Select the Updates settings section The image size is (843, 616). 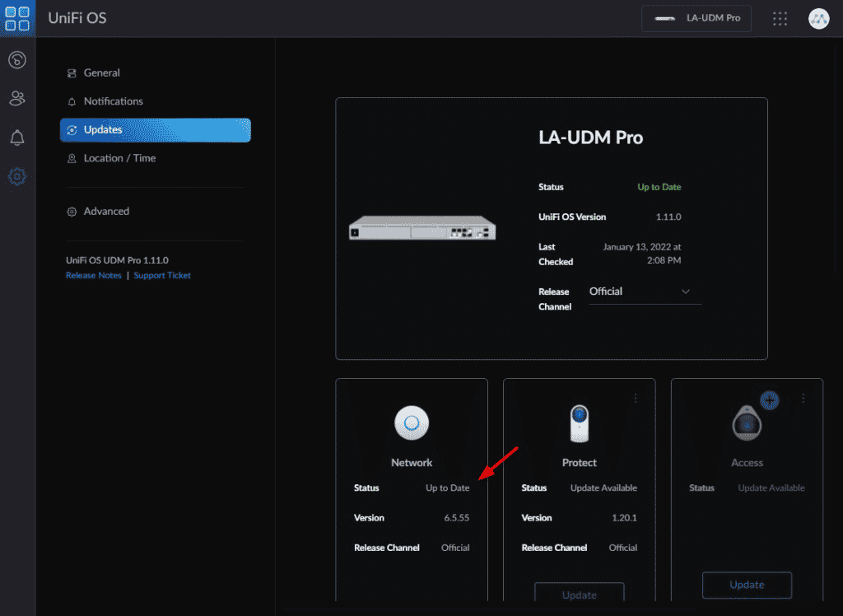(156, 130)
